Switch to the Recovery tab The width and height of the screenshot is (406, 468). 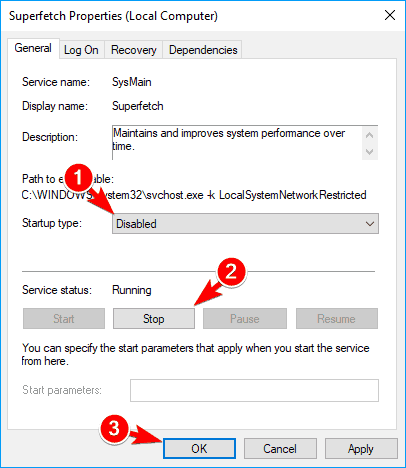pos(133,50)
